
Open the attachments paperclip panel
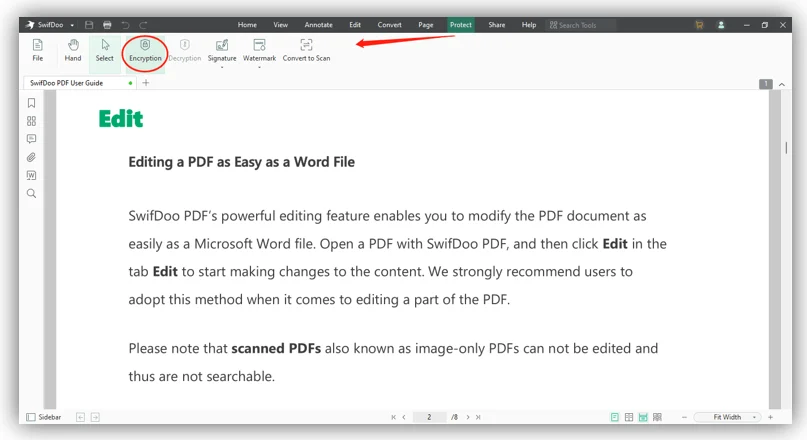31,157
